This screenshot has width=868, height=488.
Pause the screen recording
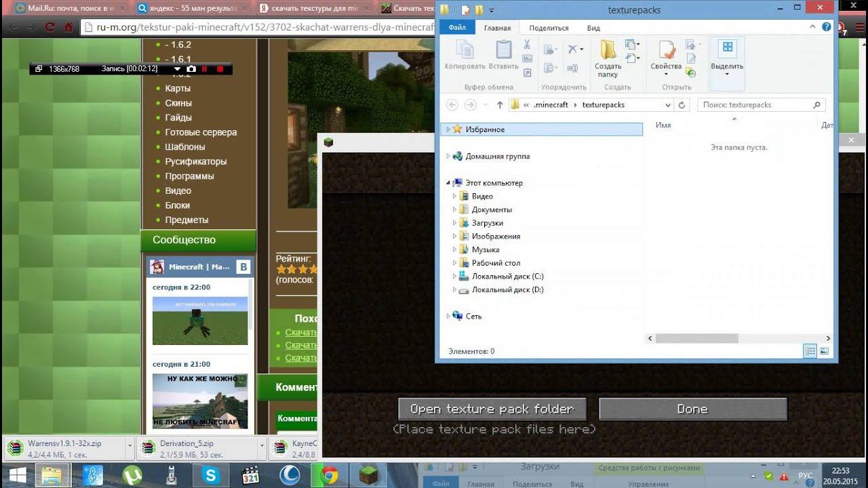[x=205, y=69]
